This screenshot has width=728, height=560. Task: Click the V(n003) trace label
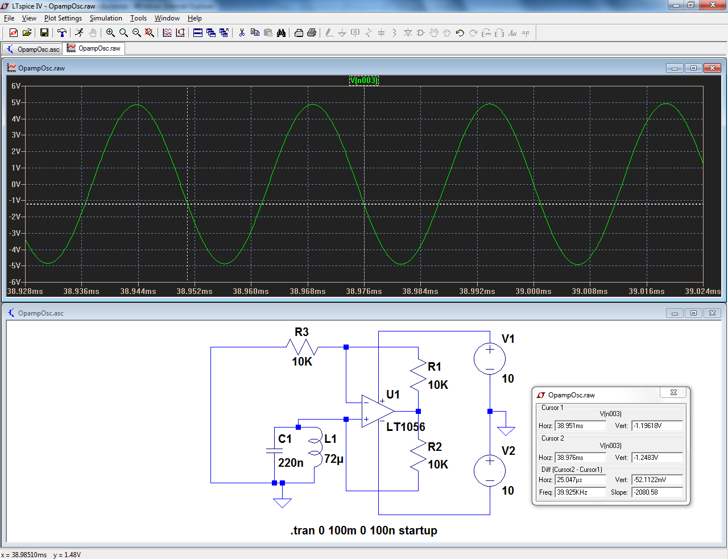(363, 80)
